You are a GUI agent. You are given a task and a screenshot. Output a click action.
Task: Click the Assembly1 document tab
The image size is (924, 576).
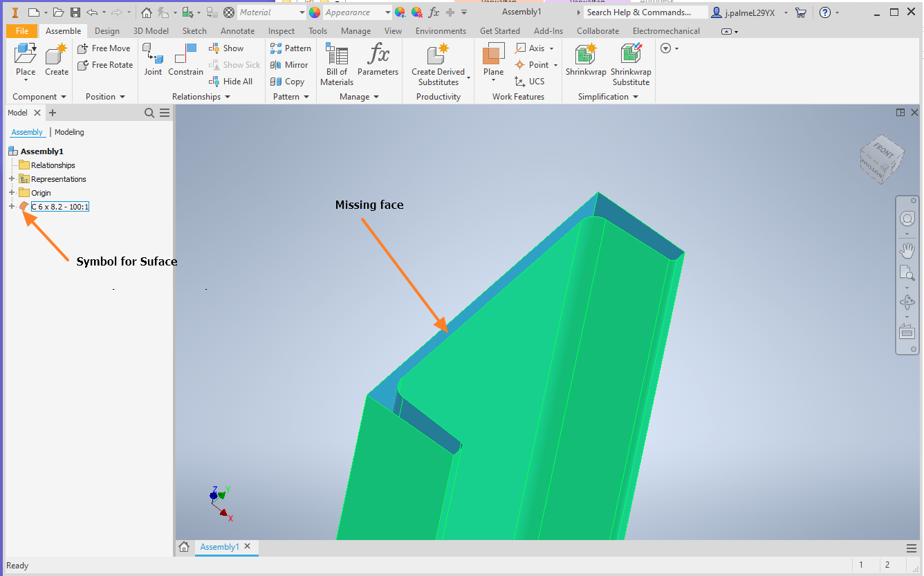[x=219, y=546]
